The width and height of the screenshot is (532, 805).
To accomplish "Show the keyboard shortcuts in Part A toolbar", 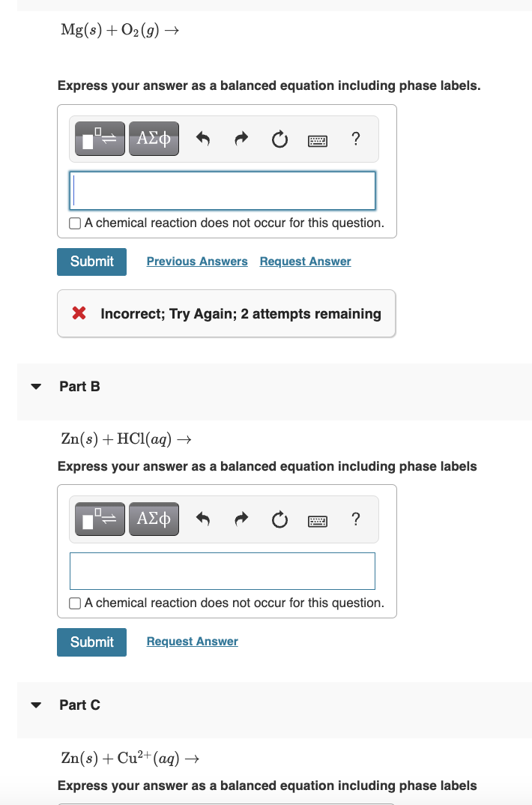I will [318, 139].
